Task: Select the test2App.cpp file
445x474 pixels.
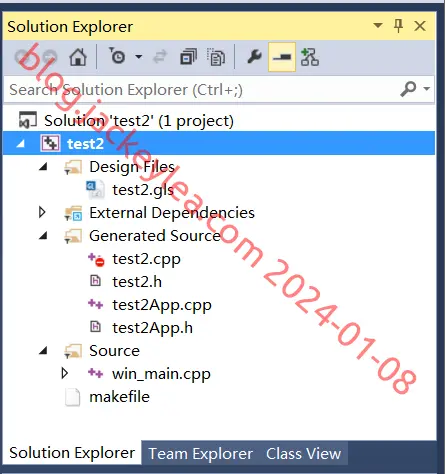Action: click(162, 305)
